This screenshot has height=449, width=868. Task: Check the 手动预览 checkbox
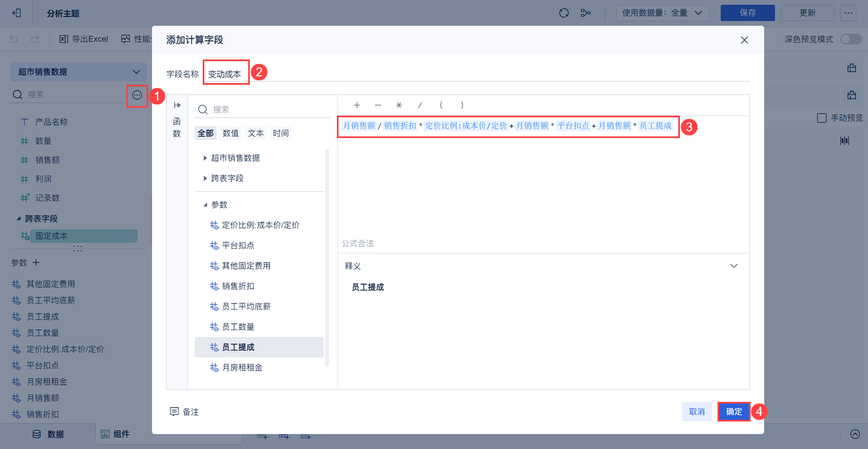point(822,118)
